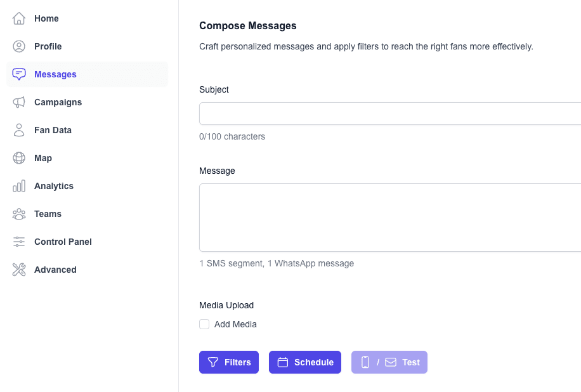Open Control Panel with the sliders icon
This screenshot has height=392, width=581.
click(x=19, y=242)
